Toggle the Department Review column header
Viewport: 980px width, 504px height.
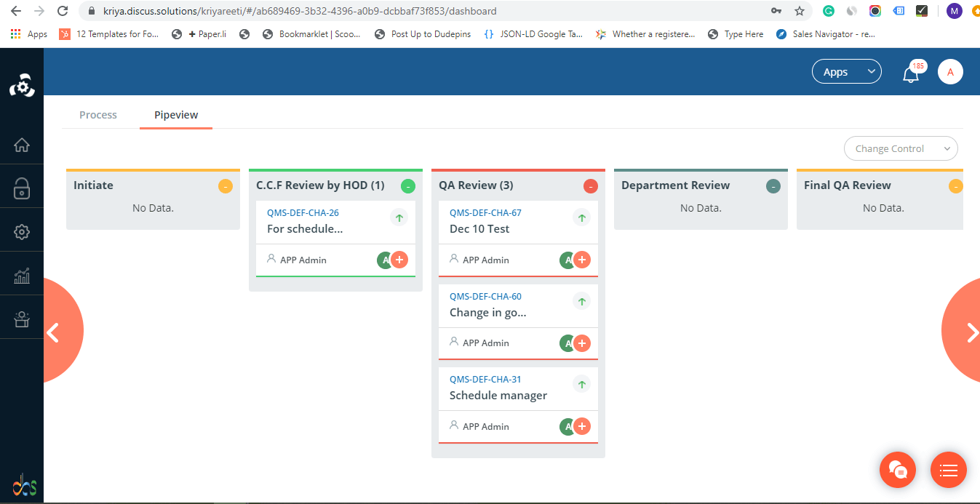tap(773, 185)
